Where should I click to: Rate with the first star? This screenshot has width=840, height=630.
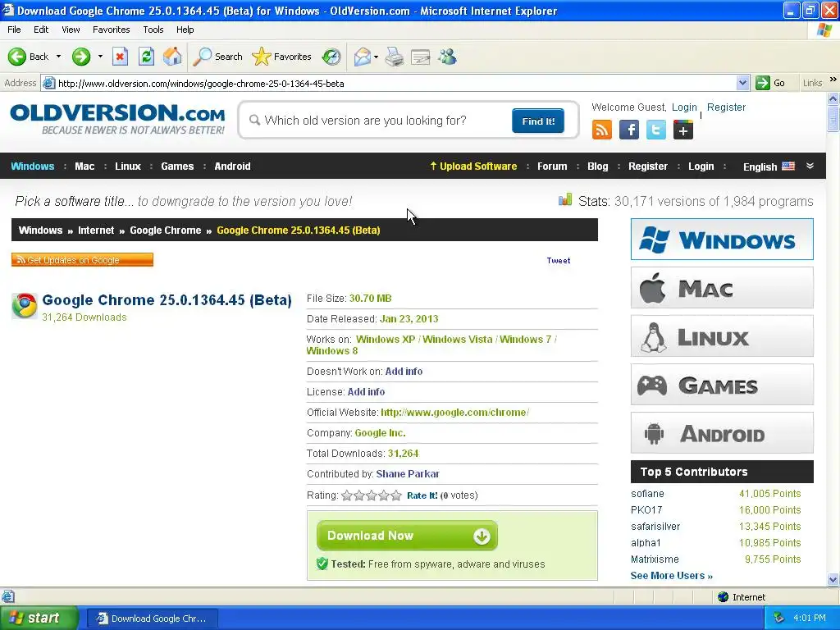[347, 495]
